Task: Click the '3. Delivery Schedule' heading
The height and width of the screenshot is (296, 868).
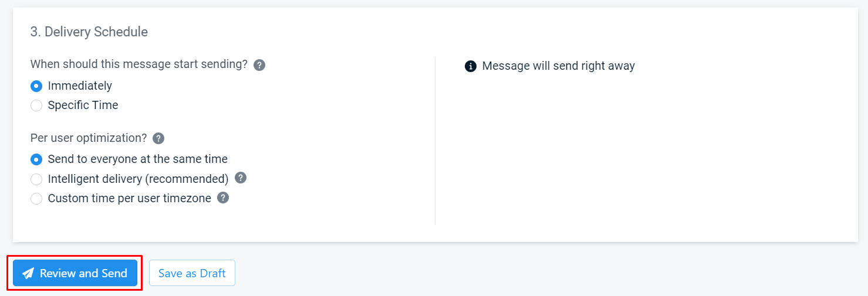Action: (x=89, y=32)
